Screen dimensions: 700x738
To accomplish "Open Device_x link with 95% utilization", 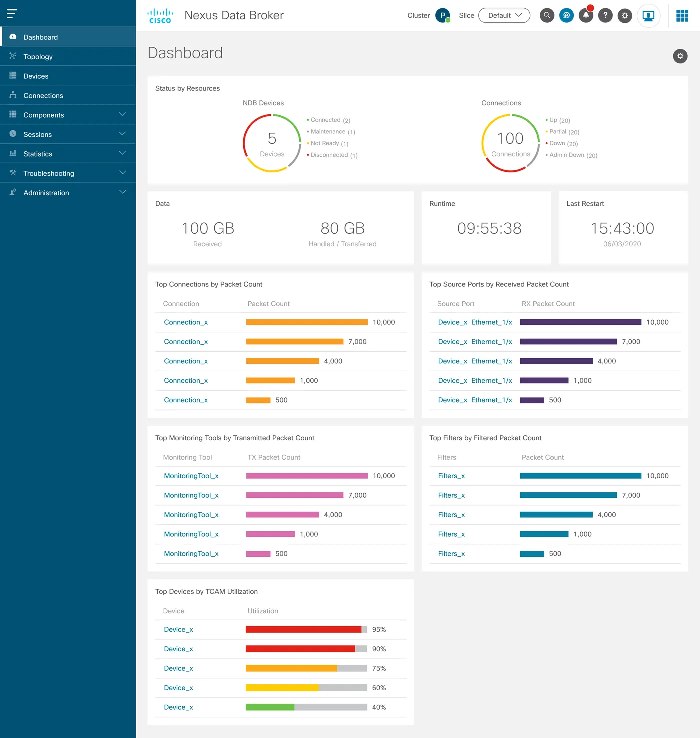I will click(x=178, y=629).
